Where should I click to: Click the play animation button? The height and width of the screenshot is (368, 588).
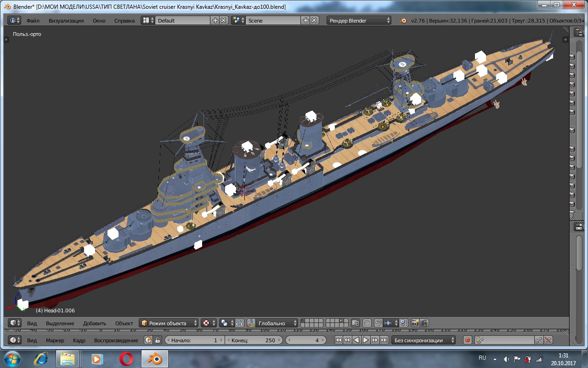(x=366, y=340)
